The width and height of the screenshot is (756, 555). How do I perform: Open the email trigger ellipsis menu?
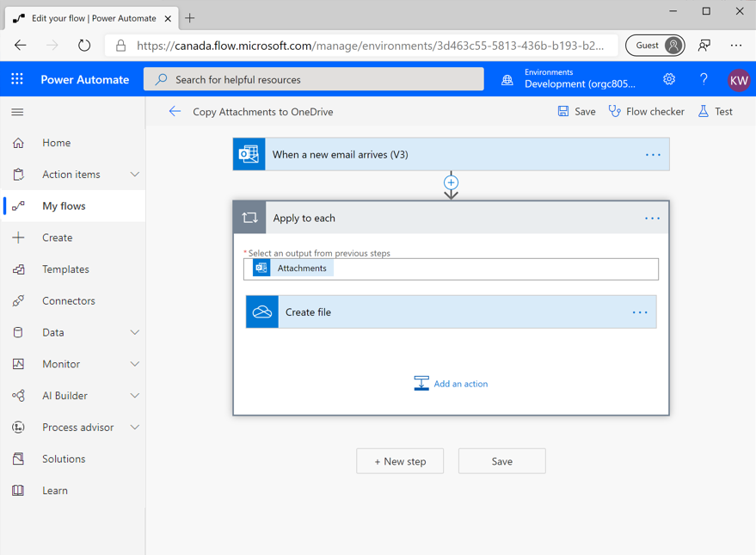tap(653, 155)
